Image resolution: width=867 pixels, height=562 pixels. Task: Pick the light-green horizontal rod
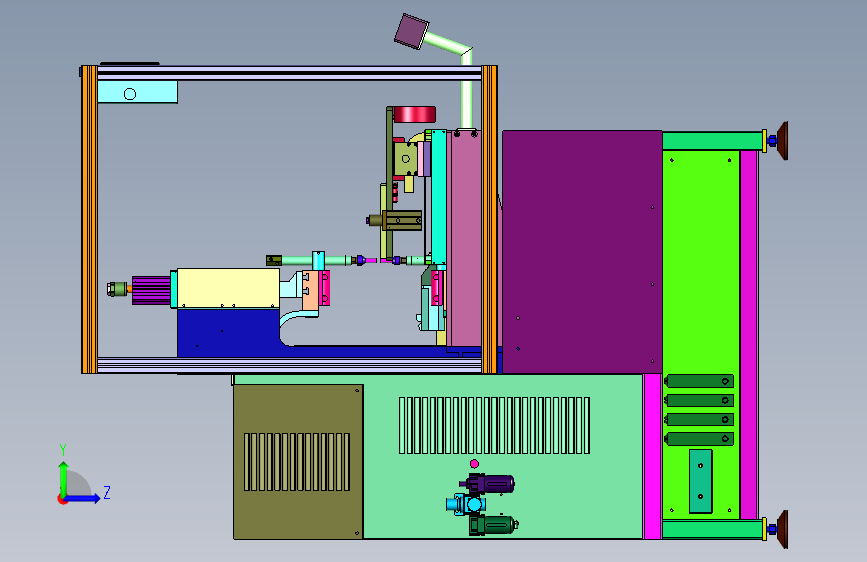[315, 260]
